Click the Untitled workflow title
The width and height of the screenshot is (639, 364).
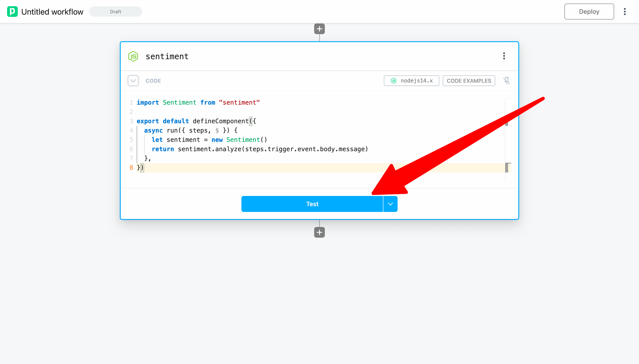coord(52,12)
